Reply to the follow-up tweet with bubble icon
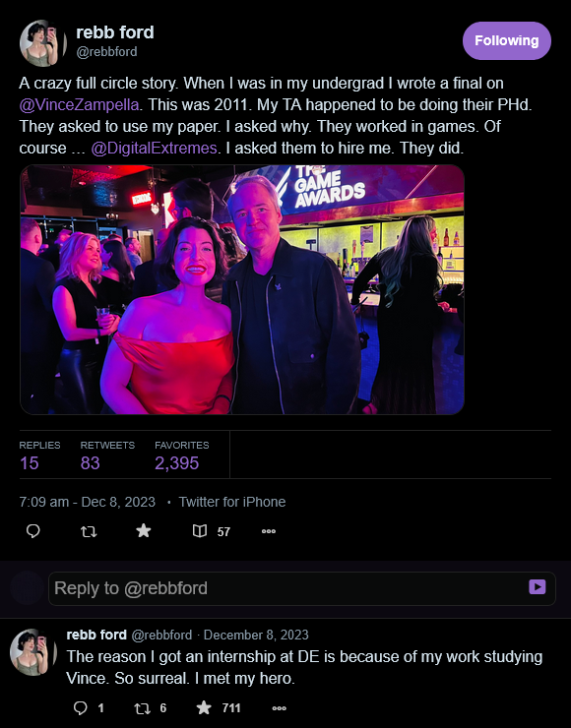 [81, 707]
